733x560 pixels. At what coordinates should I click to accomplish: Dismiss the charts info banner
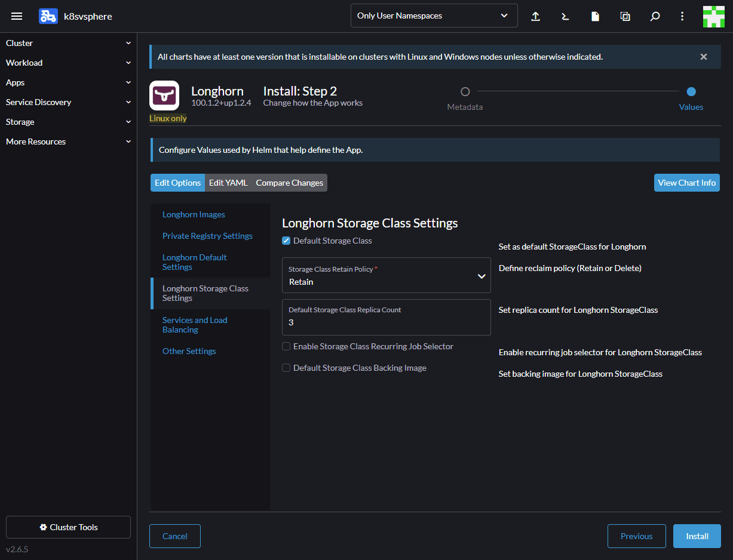click(x=704, y=57)
